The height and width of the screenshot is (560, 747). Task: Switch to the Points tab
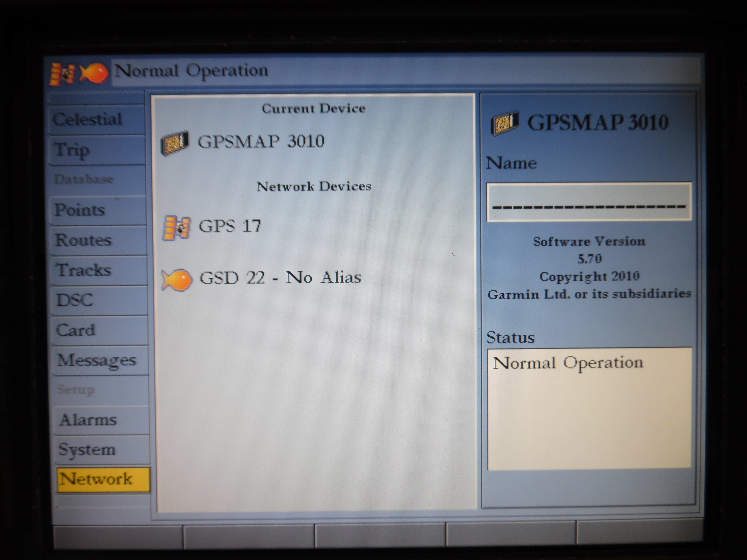(x=98, y=210)
